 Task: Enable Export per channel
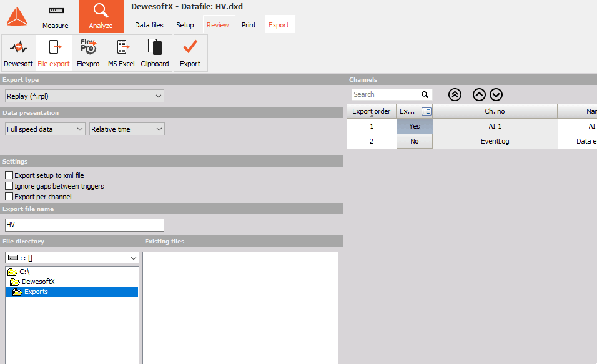pos(9,197)
